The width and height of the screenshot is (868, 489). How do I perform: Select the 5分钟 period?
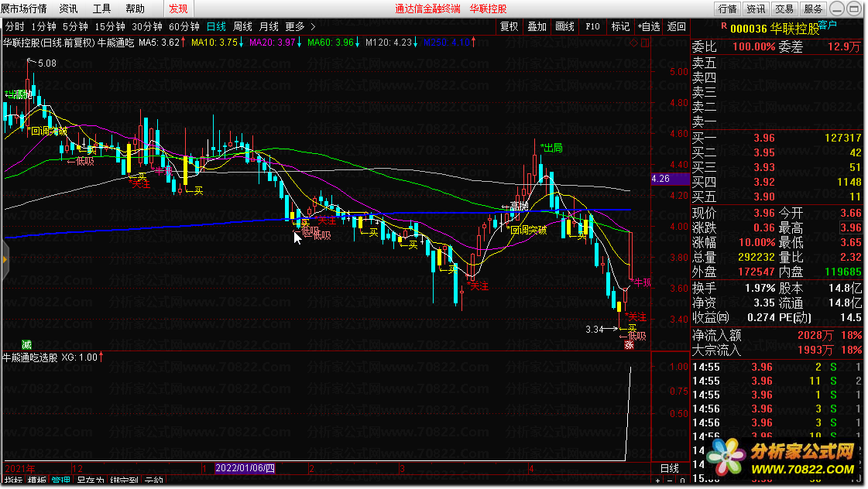(75, 26)
